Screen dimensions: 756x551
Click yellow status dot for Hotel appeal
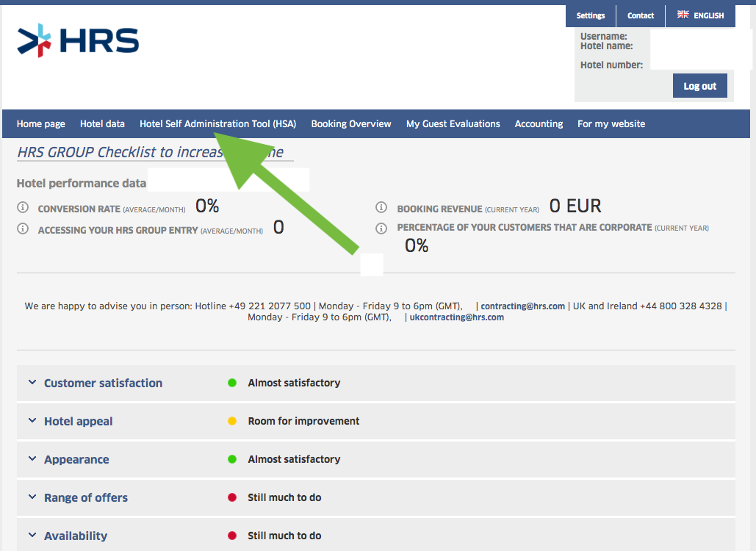232,421
